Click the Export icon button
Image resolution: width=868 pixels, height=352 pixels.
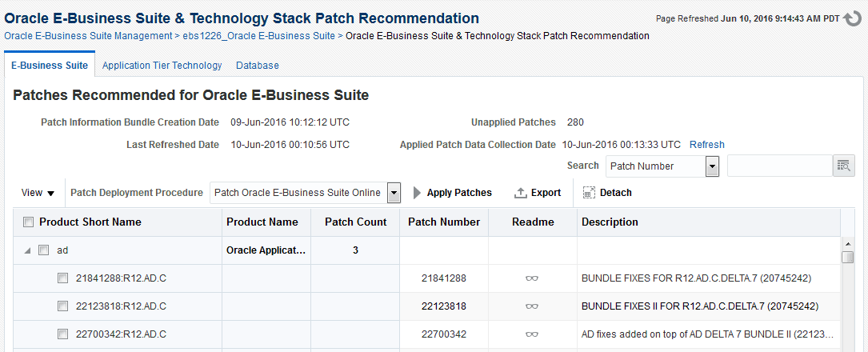pyautogui.click(x=520, y=193)
